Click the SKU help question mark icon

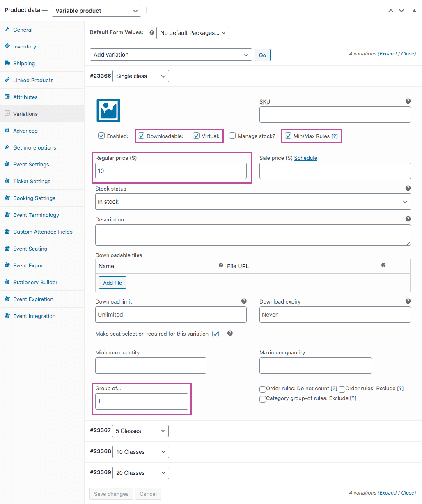pyautogui.click(x=408, y=101)
